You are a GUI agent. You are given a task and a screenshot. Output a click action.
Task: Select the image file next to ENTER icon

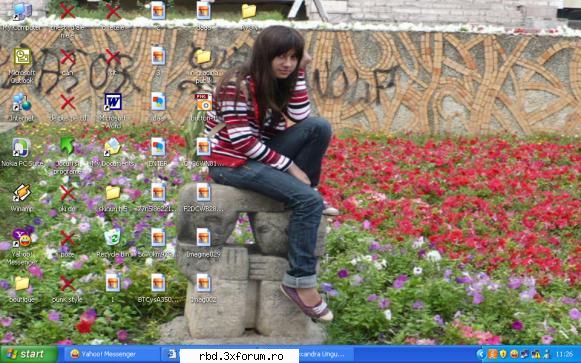203,147
